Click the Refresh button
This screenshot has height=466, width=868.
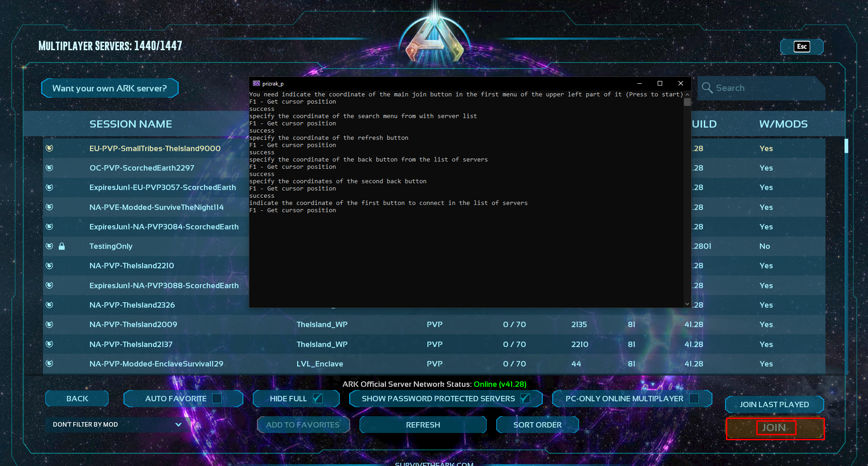423,425
